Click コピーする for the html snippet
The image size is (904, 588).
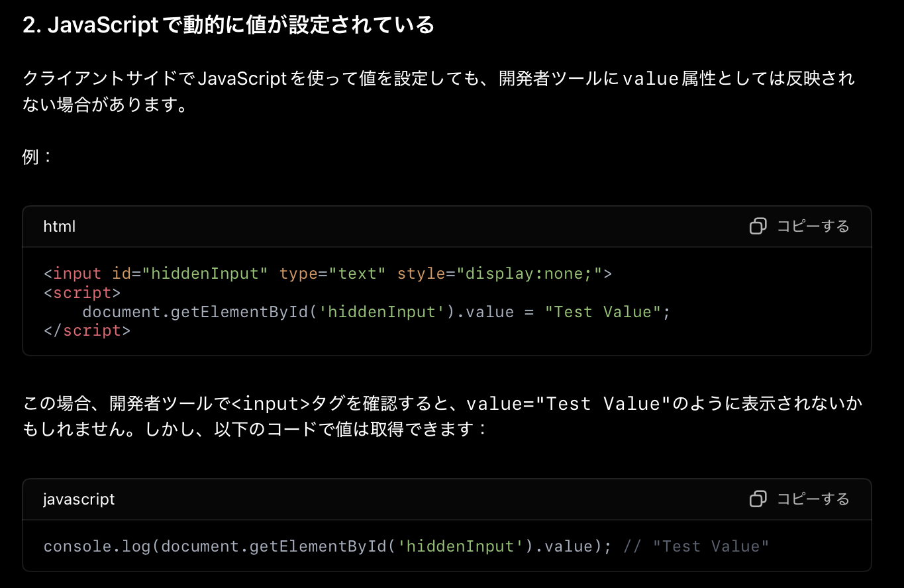click(813, 226)
